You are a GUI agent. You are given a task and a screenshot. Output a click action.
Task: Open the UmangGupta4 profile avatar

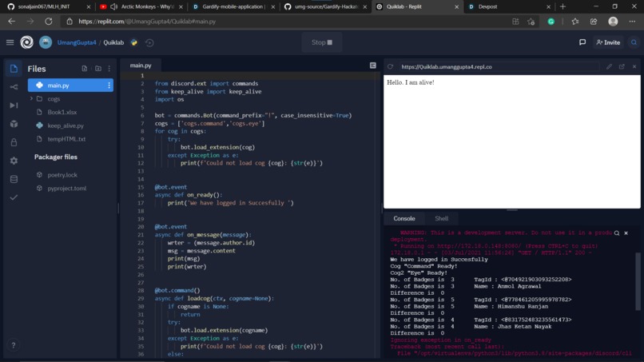(46, 42)
